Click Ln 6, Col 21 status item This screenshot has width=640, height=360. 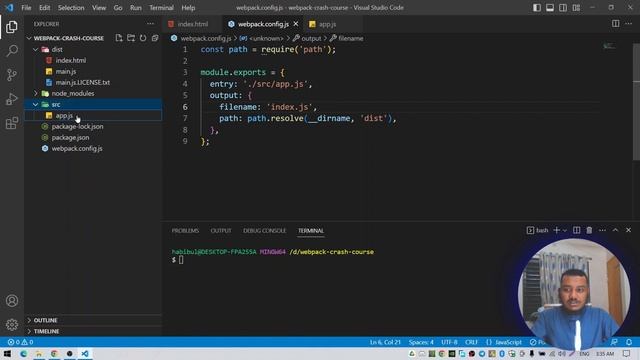click(385, 342)
